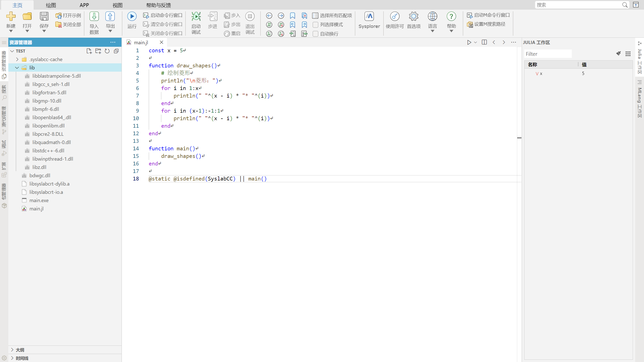Click the 使用许可 license key icon
Viewport: 644px width, 362px height.
tap(394, 16)
